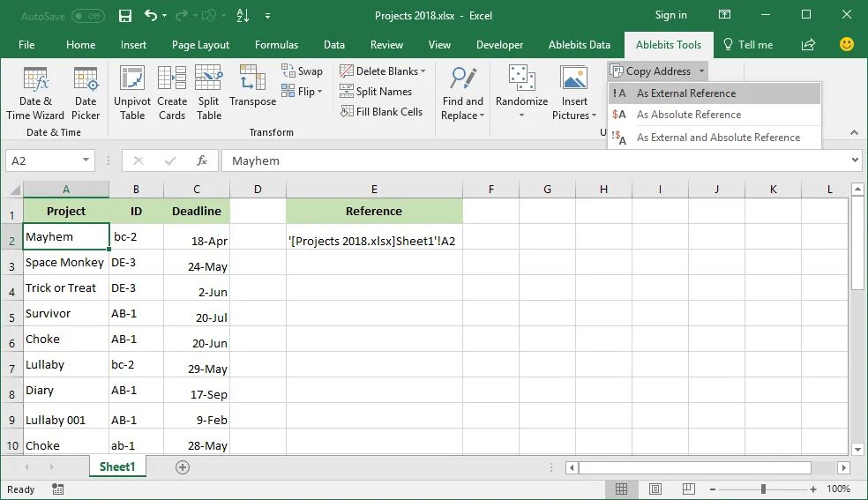The height and width of the screenshot is (500, 868).
Task: Click the Insert Function fx icon
Action: click(201, 161)
